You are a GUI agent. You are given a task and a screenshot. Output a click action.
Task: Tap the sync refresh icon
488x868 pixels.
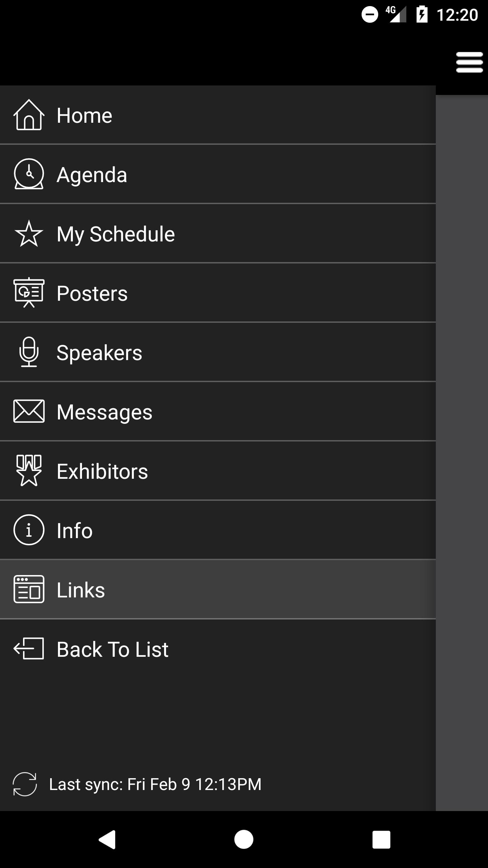pyautogui.click(x=25, y=784)
